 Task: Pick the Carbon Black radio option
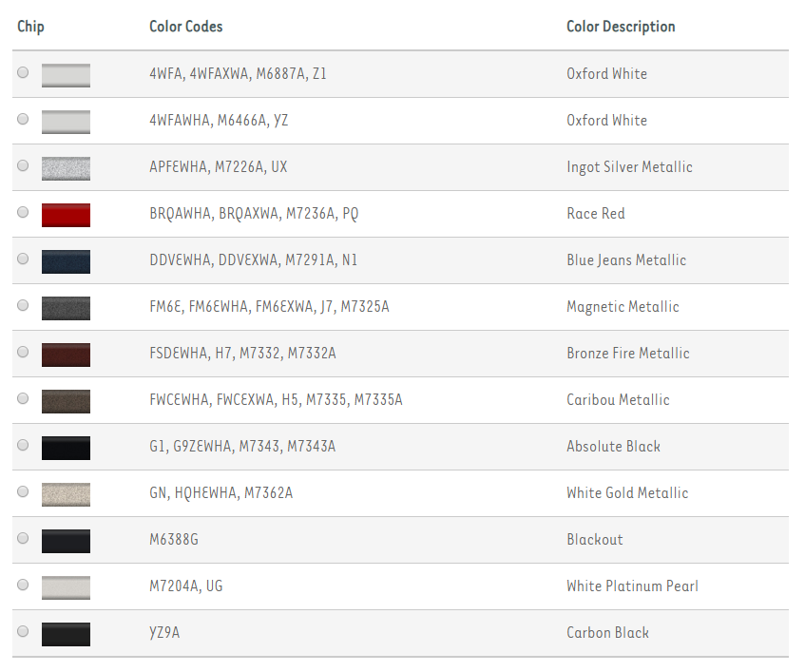pyautogui.click(x=22, y=633)
